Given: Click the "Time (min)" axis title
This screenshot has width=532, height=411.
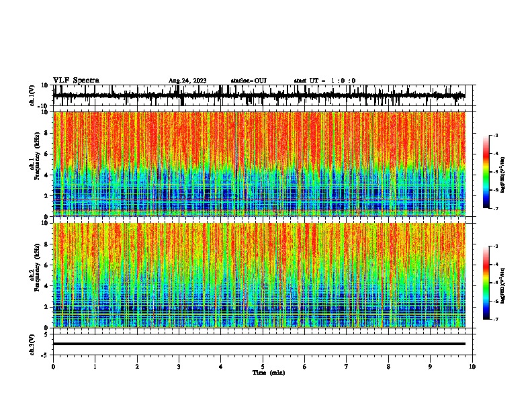Looking at the screenshot, I should tap(269, 373).
